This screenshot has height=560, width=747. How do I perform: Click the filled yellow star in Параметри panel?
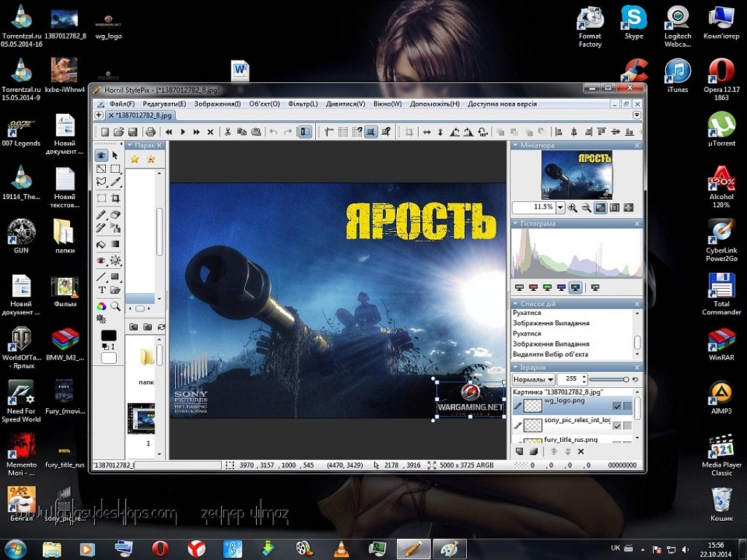[134, 159]
